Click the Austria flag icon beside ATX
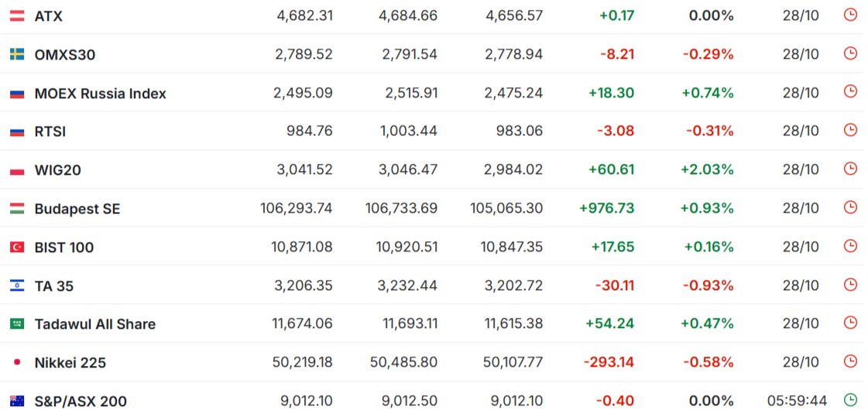868x417 pixels. 17,15
